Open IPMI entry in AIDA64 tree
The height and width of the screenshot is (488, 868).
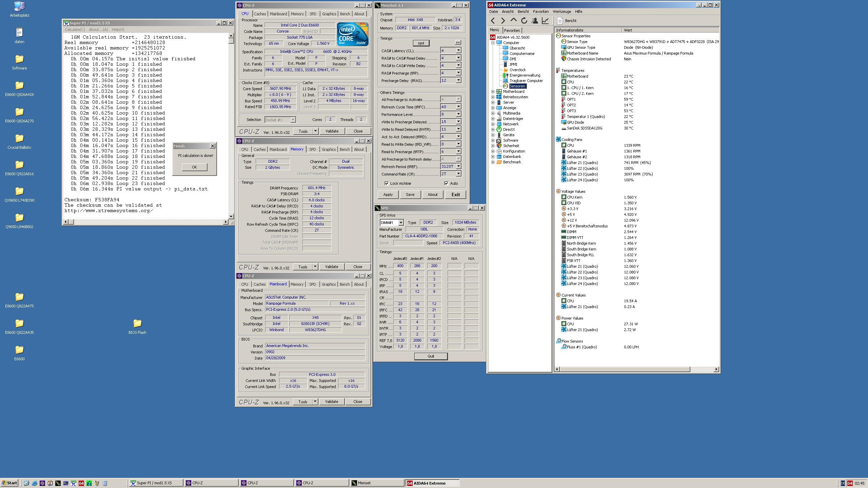[513, 64]
